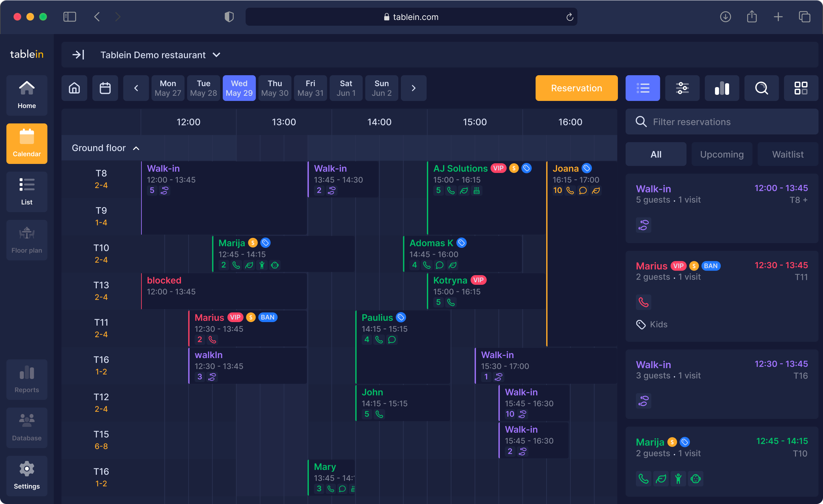Open the filter sliders settings icon
The height and width of the screenshot is (504, 823).
682,88
